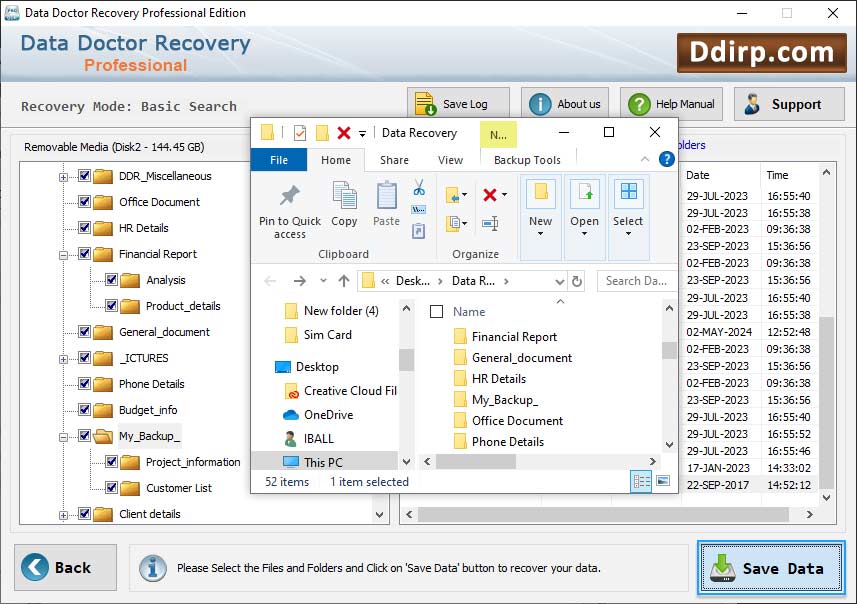
Task: Select This PC in navigation pane
Action: (x=322, y=462)
